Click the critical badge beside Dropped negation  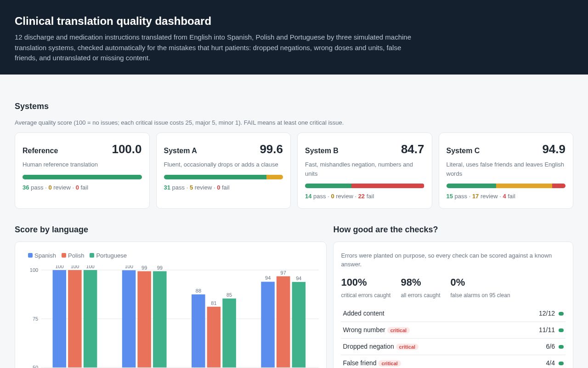point(407,347)
